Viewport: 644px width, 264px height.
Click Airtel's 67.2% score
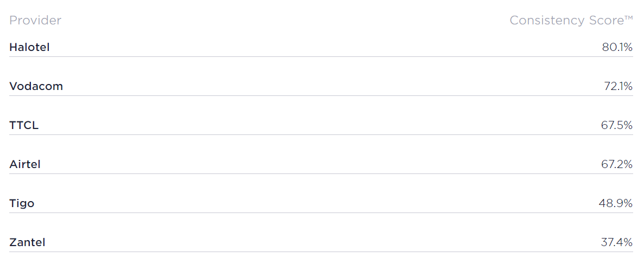coord(617,164)
